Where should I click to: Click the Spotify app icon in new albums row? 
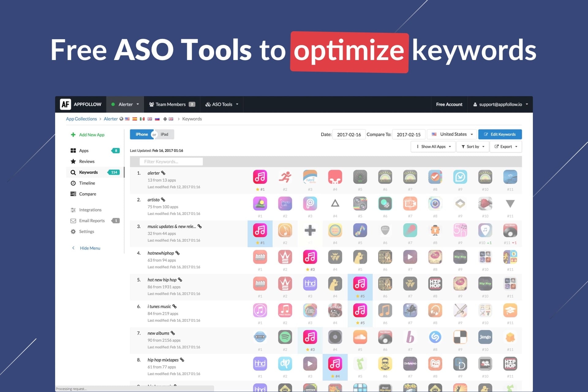pos(285,337)
